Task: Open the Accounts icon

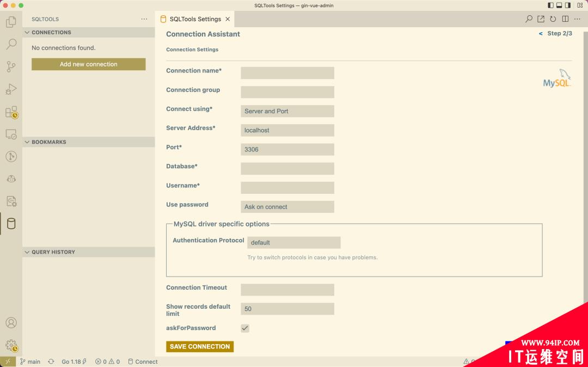Action: pos(11,323)
